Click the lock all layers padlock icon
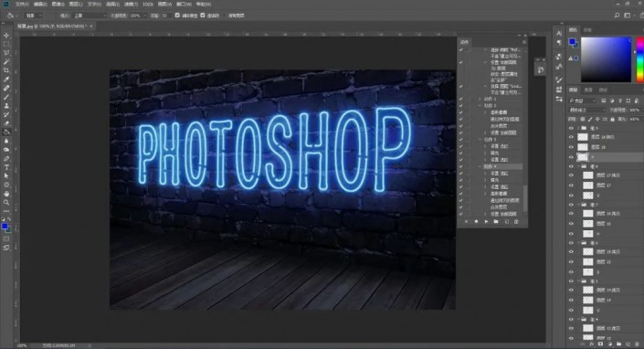The width and height of the screenshot is (644, 349). coord(612,119)
